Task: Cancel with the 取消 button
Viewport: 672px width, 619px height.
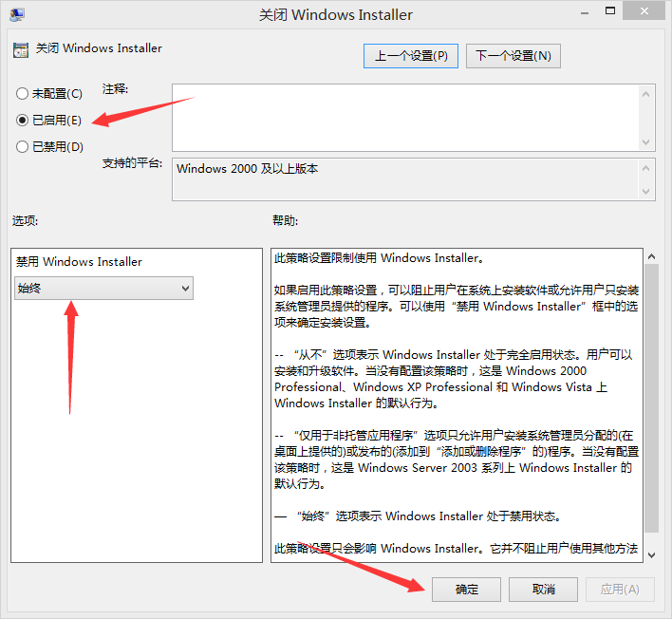Action: coord(543,590)
